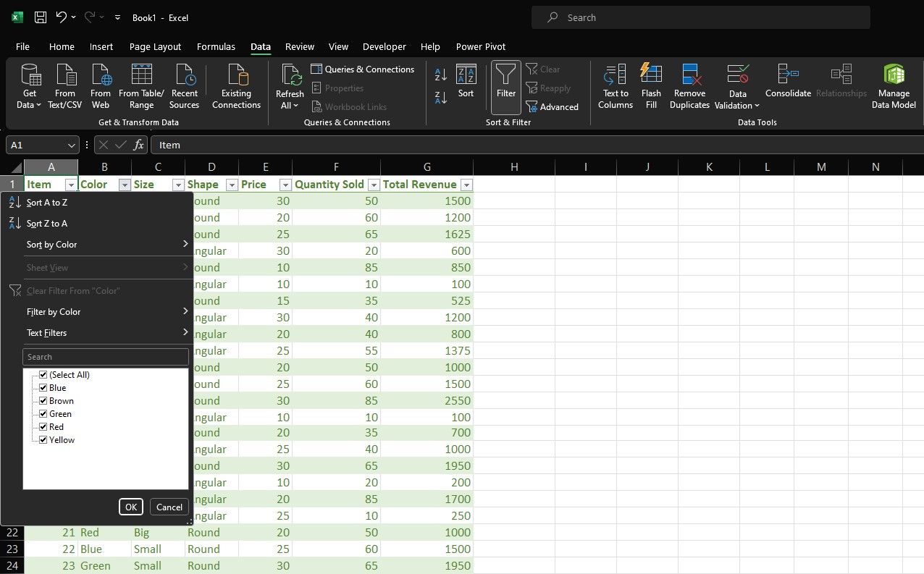This screenshot has height=574, width=924.
Task: Select the Text to Columns tool
Action: coord(615,85)
